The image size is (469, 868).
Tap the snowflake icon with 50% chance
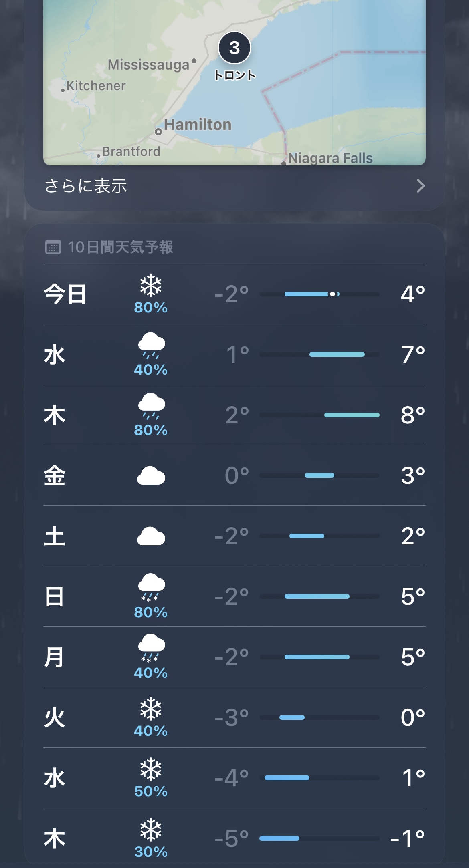point(151,769)
